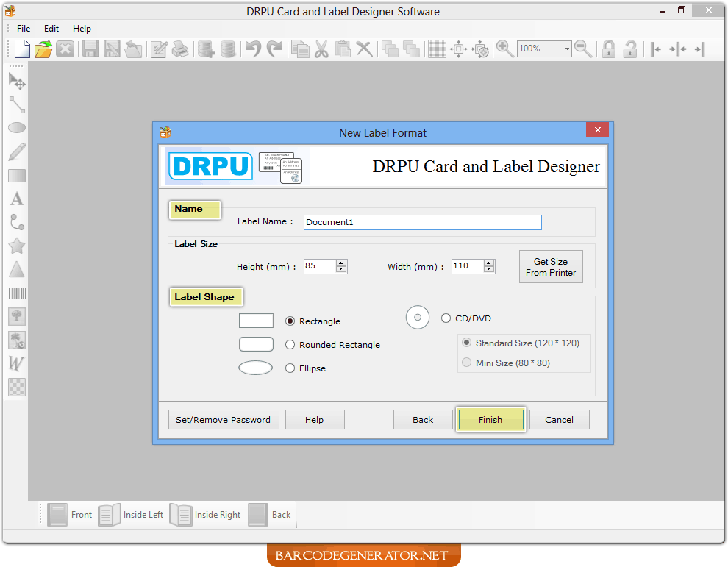728x567 pixels.
Task: Increase Height (mm) with the up arrow
Action: (341, 263)
